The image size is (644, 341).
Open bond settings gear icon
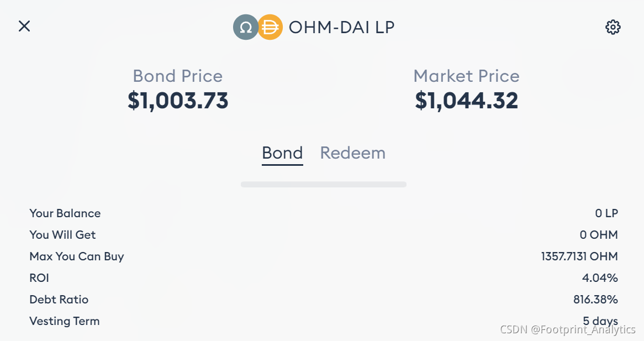613,27
